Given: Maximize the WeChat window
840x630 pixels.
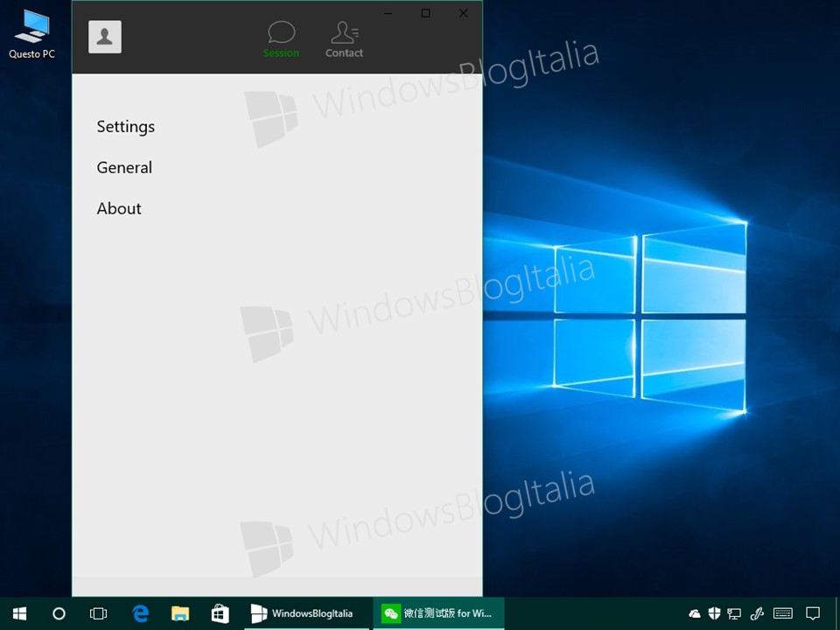Looking at the screenshot, I should [x=425, y=13].
